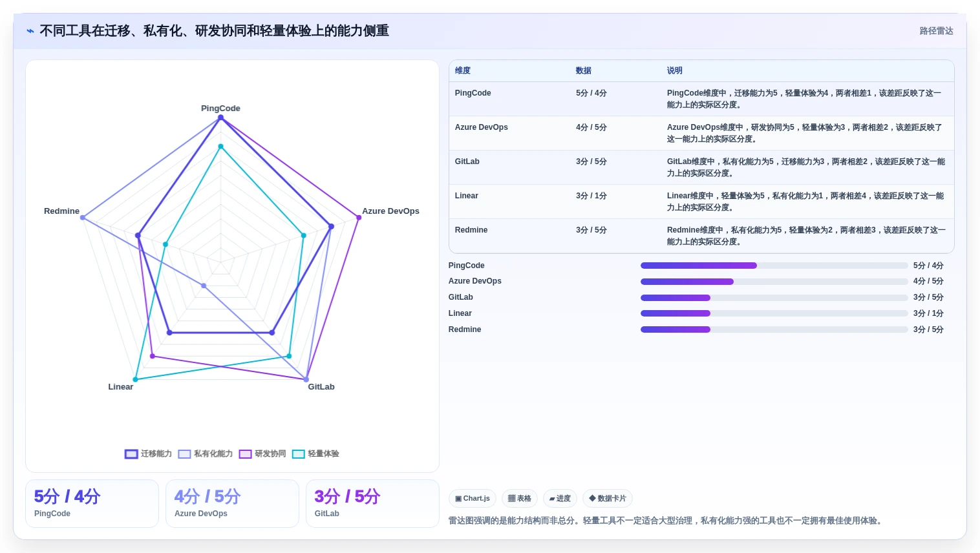Click the Azure DevOps axis label on the radar
This screenshot has height=553, width=980.
(x=390, y=211)
